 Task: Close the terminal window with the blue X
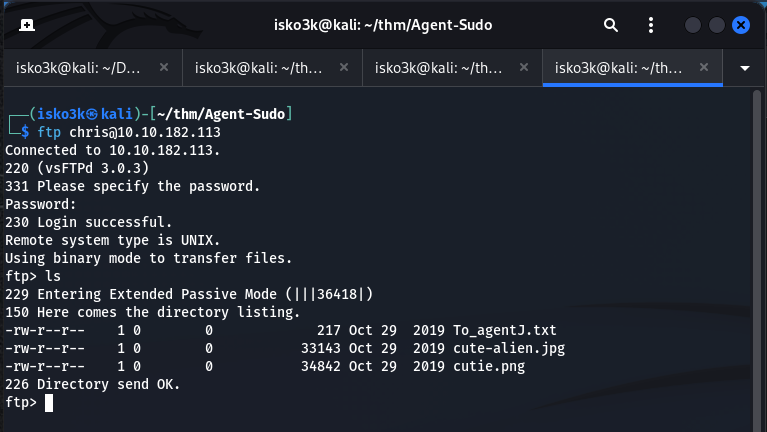[x=741, y=25]
